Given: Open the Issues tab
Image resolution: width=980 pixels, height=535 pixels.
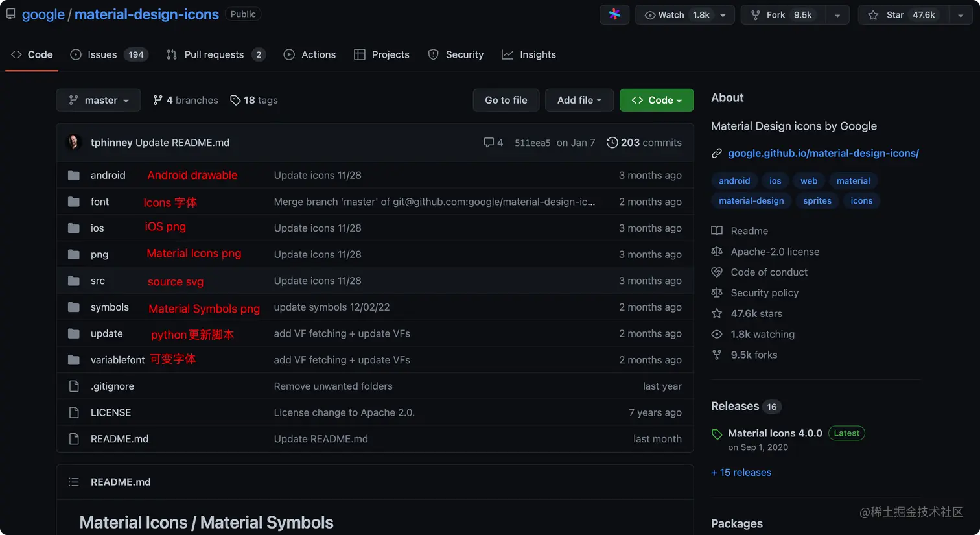Looking at the screenshot, I should [109, 54].
